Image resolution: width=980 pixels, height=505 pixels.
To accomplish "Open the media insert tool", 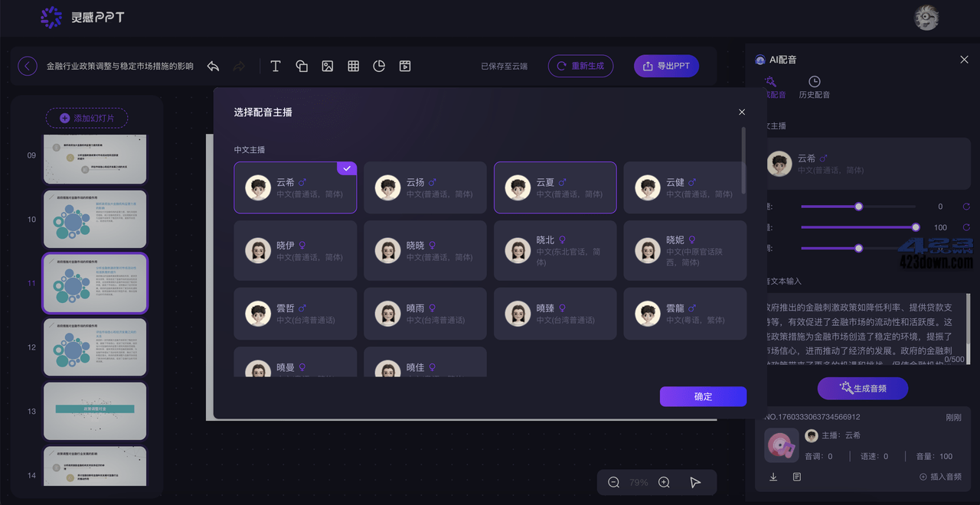I will (x=404, y=66).
